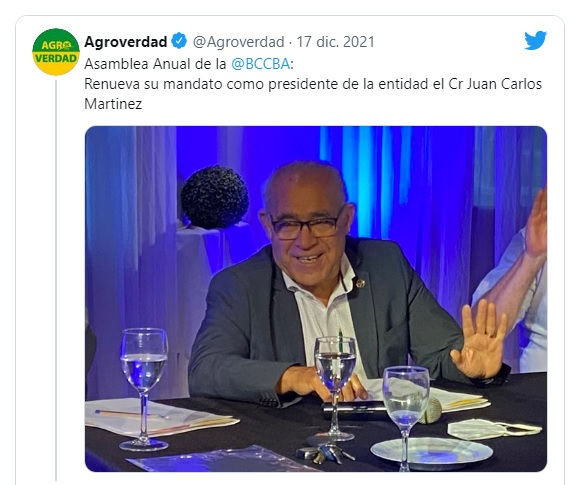The image size is (583, 485).
Task: Click the leftmost water glass in photo
Action: [x=144, y=389]
